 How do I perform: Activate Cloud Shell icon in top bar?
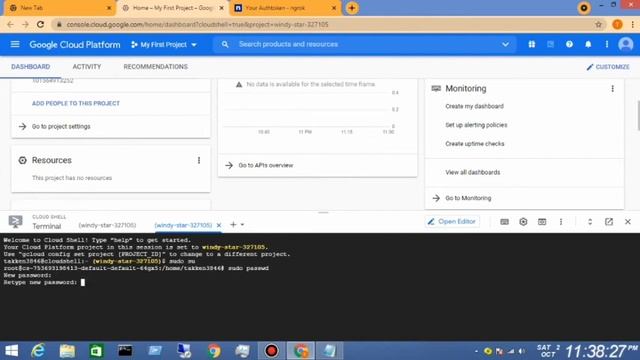click(550, 44)
